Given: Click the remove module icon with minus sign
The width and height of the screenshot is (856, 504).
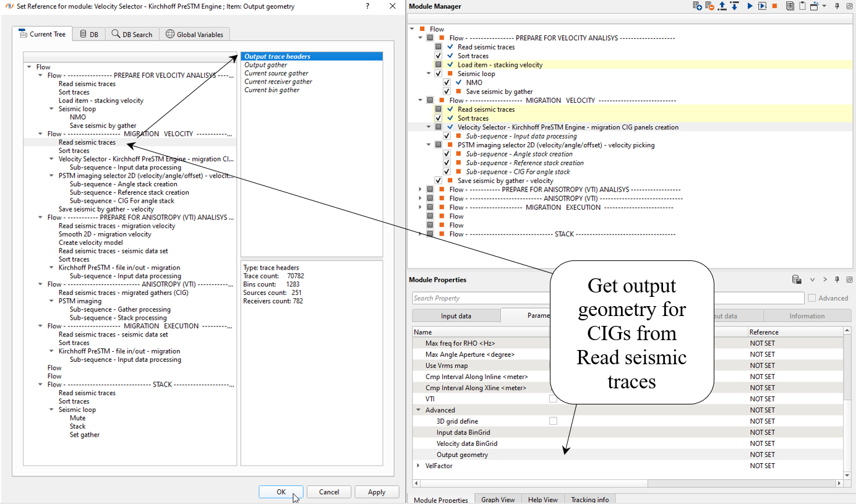Looking at the screenshot, I should click(709, 6).
